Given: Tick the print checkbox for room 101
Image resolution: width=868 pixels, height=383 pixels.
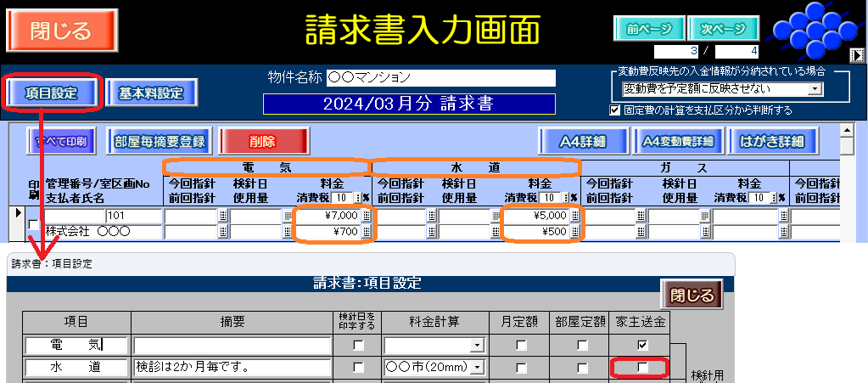Looking at the screenshot, I should (34, 224).
